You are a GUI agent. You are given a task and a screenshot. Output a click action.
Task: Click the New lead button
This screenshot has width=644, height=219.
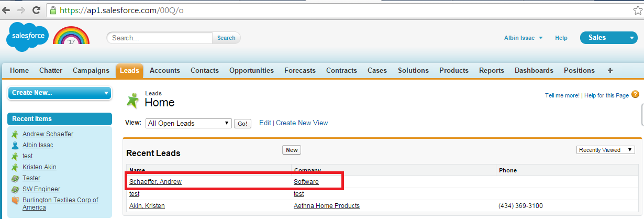(x=292, y=150)
